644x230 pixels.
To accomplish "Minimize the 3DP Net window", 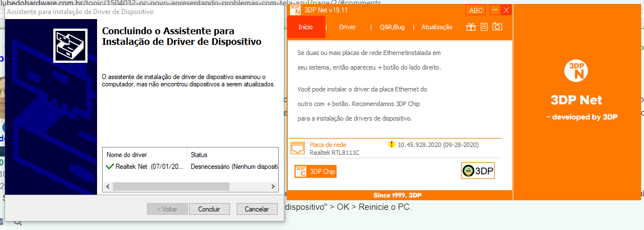I will [495, 10].
